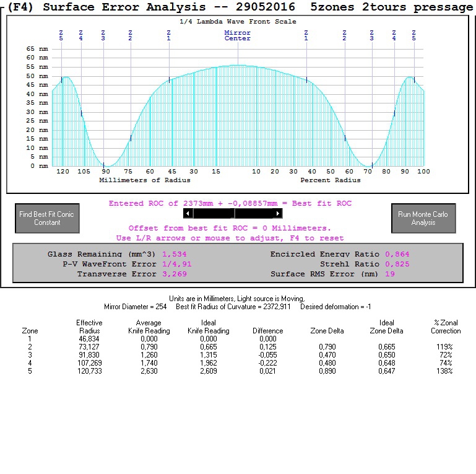
Task: Click zone 5 effective radius 120,733
Action: (x=90, y=371)
